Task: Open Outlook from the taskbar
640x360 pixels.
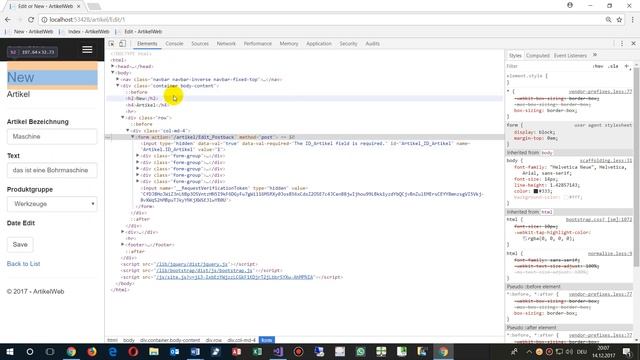Action: click(175, 351)
